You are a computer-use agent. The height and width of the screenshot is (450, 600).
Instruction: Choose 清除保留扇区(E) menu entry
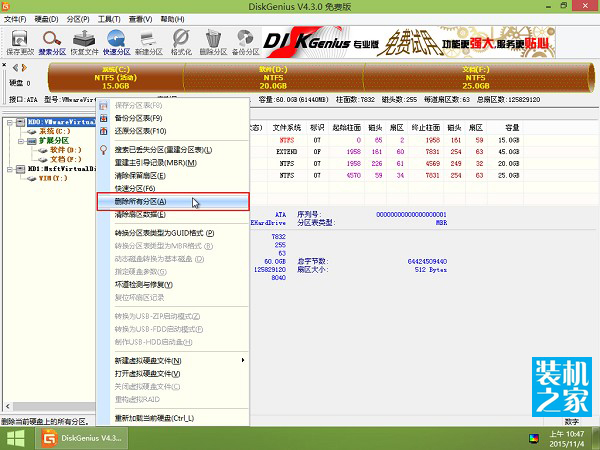click(173, 176)
